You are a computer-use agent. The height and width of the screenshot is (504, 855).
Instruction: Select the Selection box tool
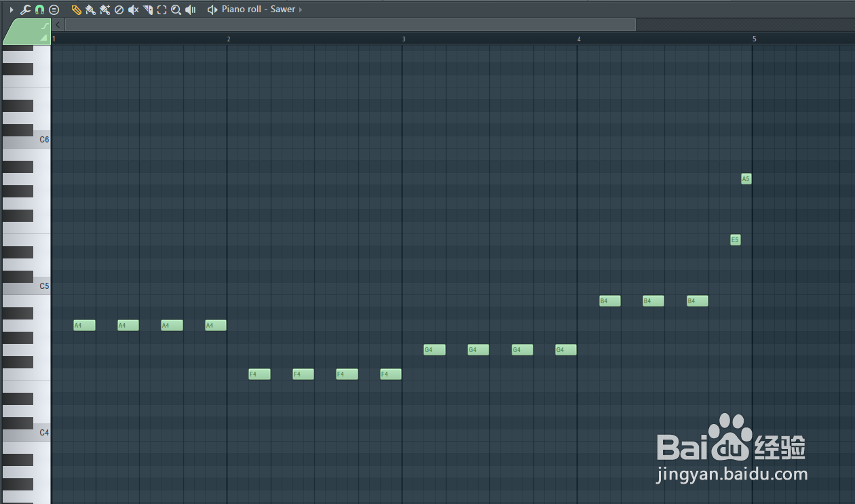tap(160, 9)
